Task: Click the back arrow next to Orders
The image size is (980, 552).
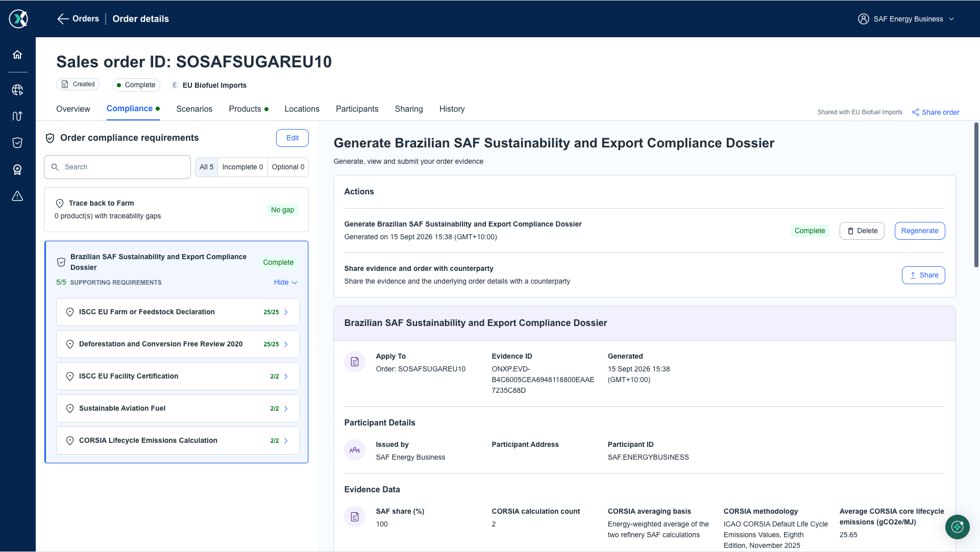Action: (63, 19)
